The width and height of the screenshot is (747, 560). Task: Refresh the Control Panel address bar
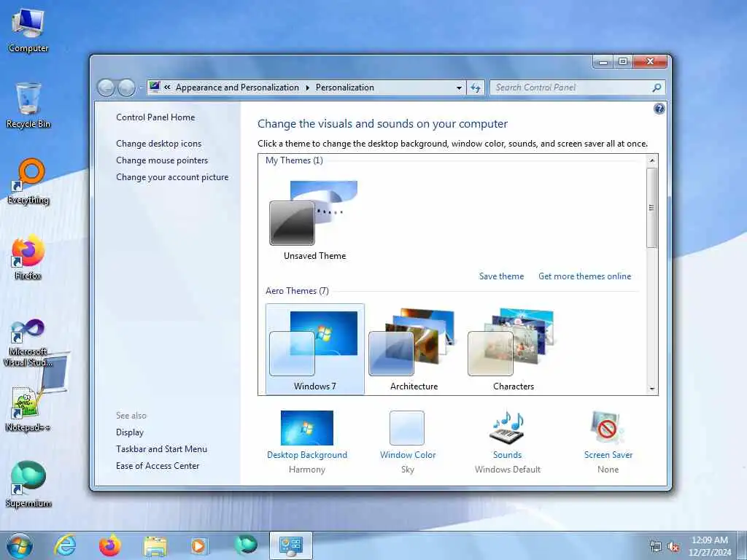click(x=476, y=87)
